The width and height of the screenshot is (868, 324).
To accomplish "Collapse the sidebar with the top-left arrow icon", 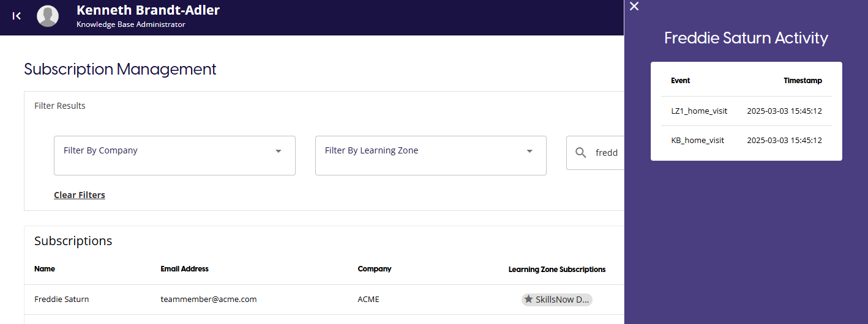I will [x=17, y=16].
